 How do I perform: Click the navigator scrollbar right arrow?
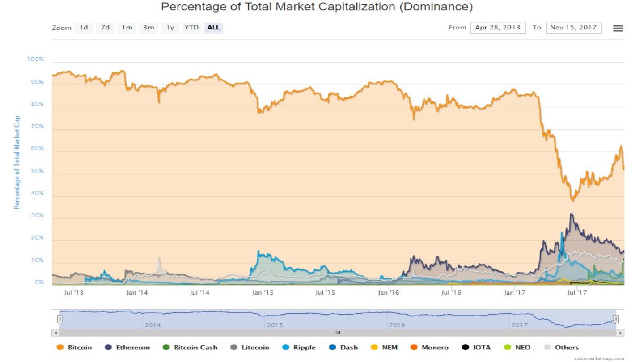(x=620, y=333)
